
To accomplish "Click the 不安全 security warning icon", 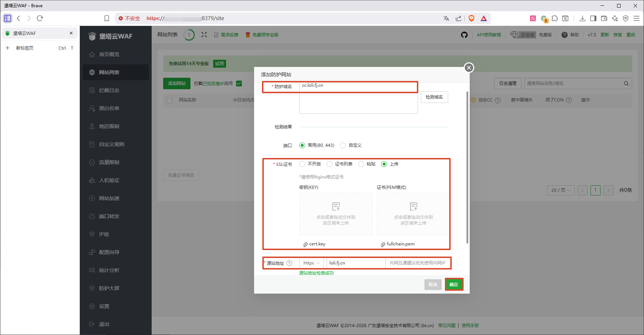I will (x=121, y=18).
